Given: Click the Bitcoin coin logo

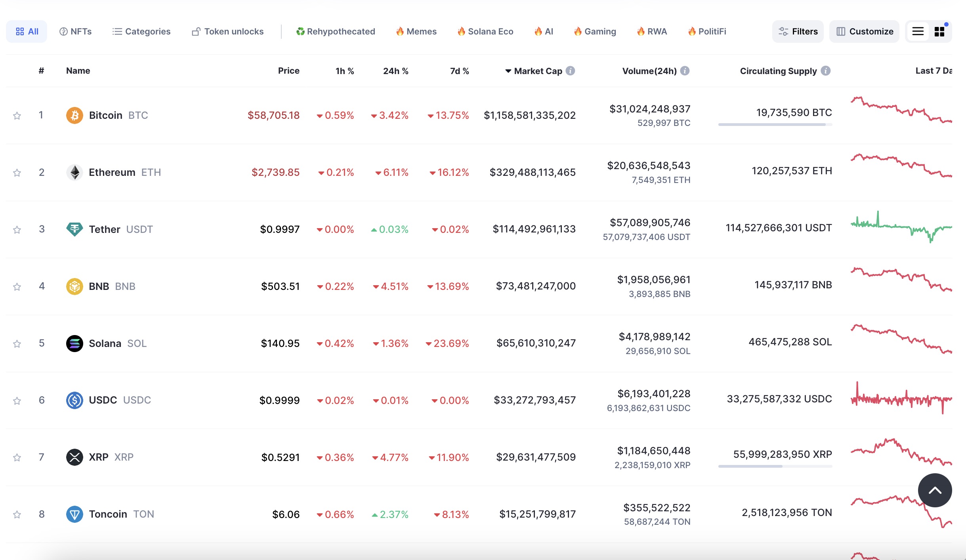Looking at the screenshot, I should pyautogui.click(x=74, y=115).
